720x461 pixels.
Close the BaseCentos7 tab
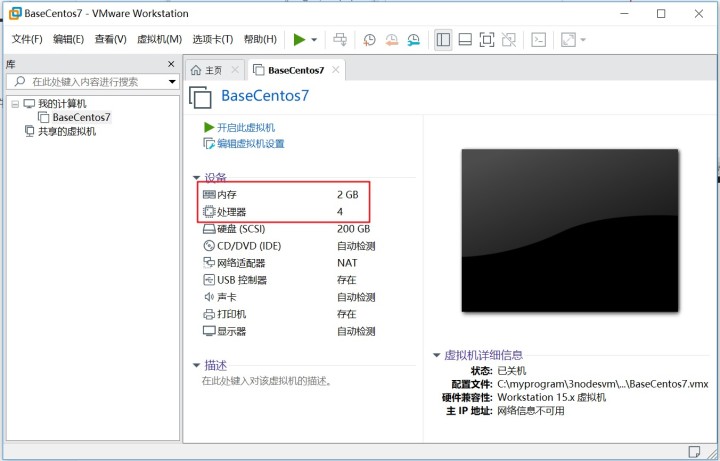336,70
